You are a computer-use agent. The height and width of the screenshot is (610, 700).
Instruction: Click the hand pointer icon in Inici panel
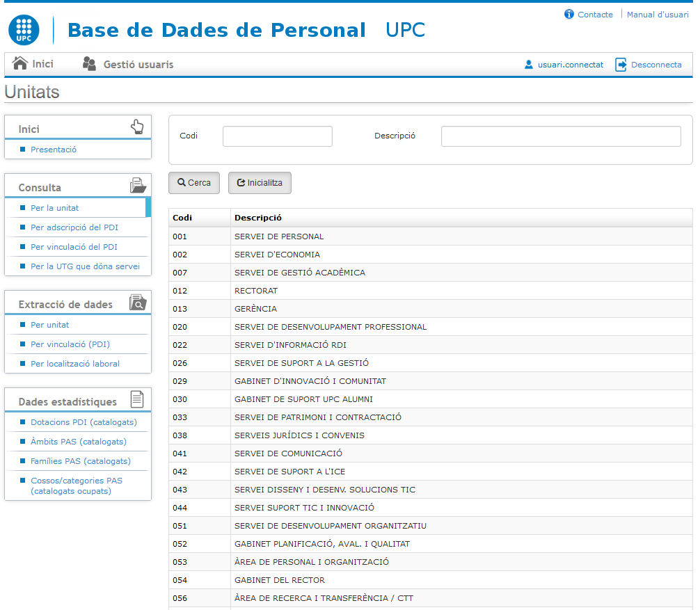point(137,127)
